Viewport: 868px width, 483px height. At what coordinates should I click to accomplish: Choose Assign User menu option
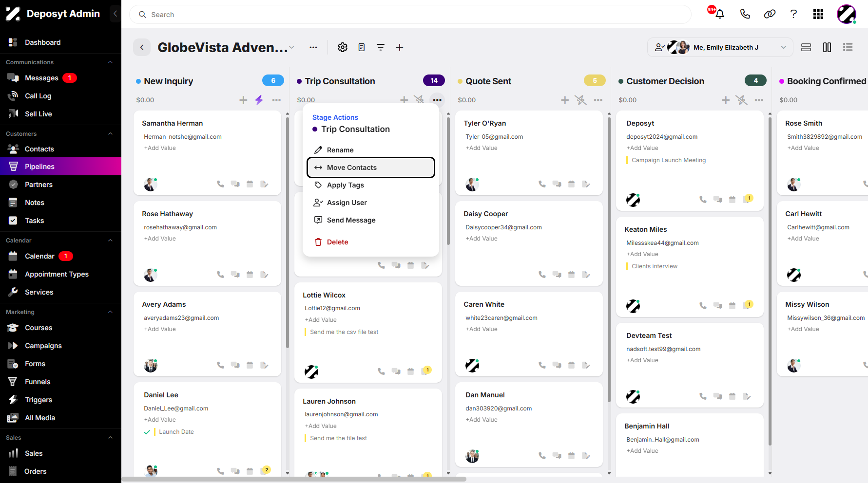point(370,203)
